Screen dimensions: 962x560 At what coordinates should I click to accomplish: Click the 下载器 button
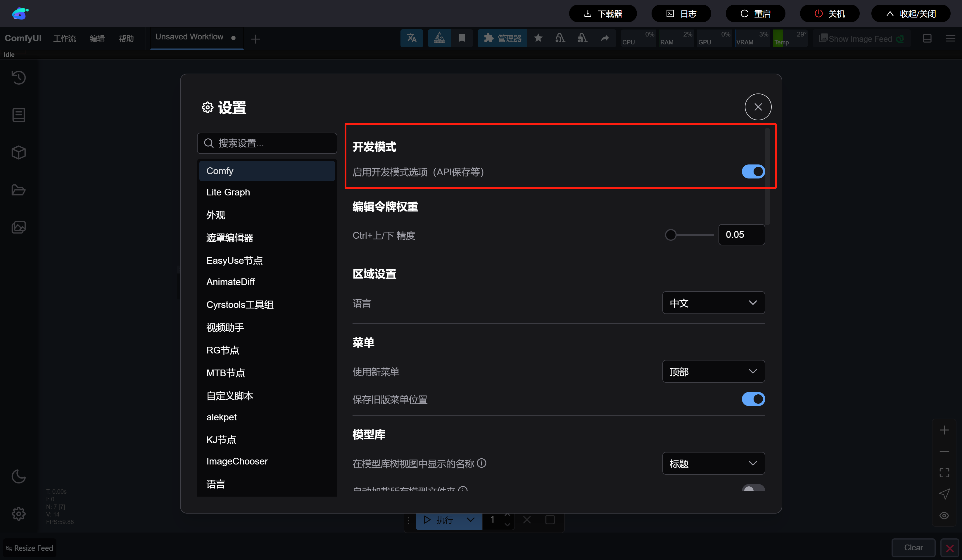coord(603,14)
